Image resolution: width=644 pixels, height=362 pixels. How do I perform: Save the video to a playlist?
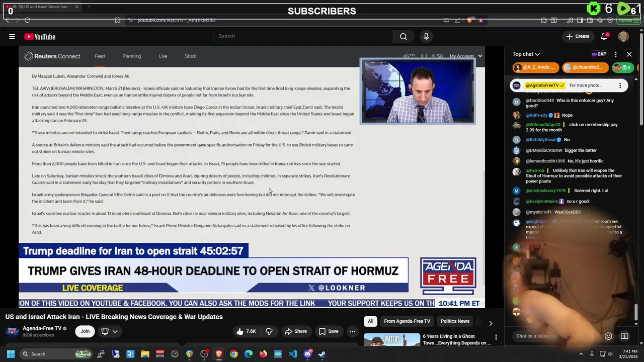328,331
